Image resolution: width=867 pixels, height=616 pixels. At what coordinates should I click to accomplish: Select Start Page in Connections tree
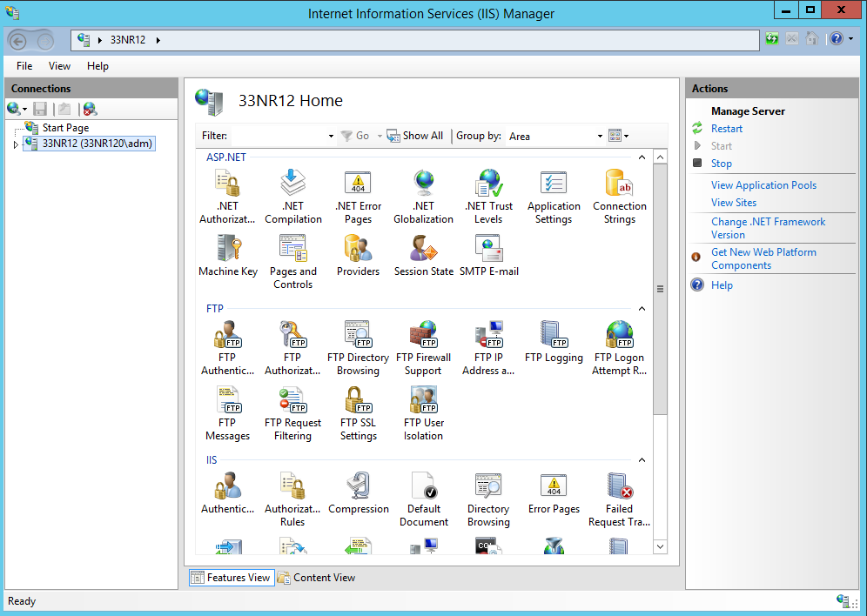65,128
